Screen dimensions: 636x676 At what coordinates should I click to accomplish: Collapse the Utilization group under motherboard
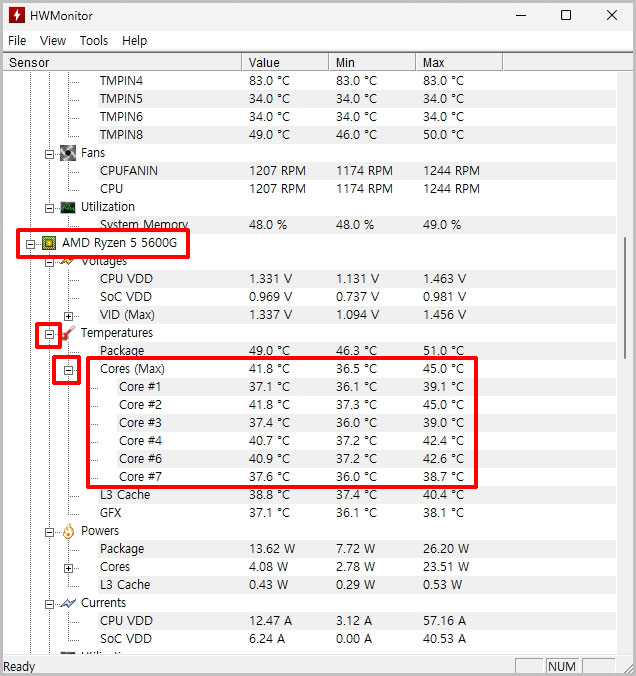pos(49,209)
